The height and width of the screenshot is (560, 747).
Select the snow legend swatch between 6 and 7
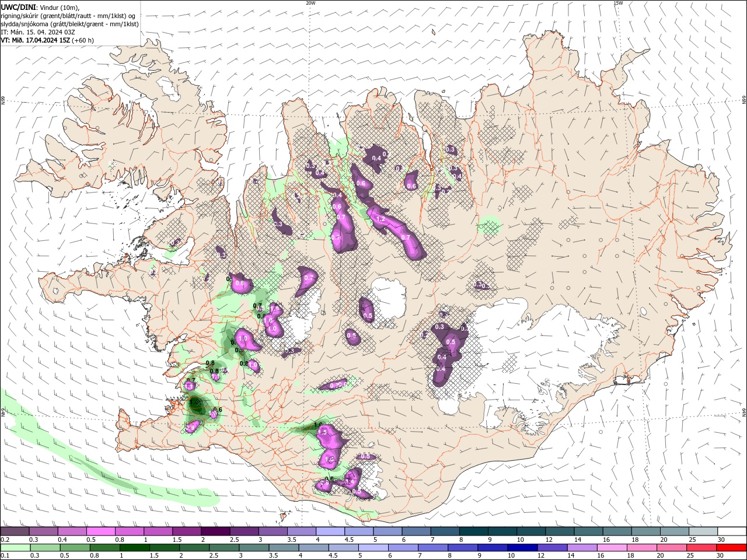pos(416,531)
